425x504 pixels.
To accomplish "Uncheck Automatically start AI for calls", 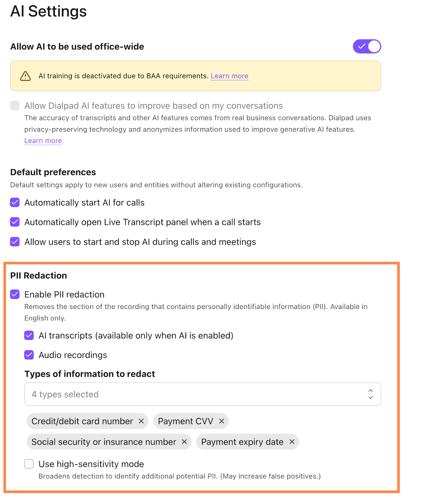I will point(14,203).
